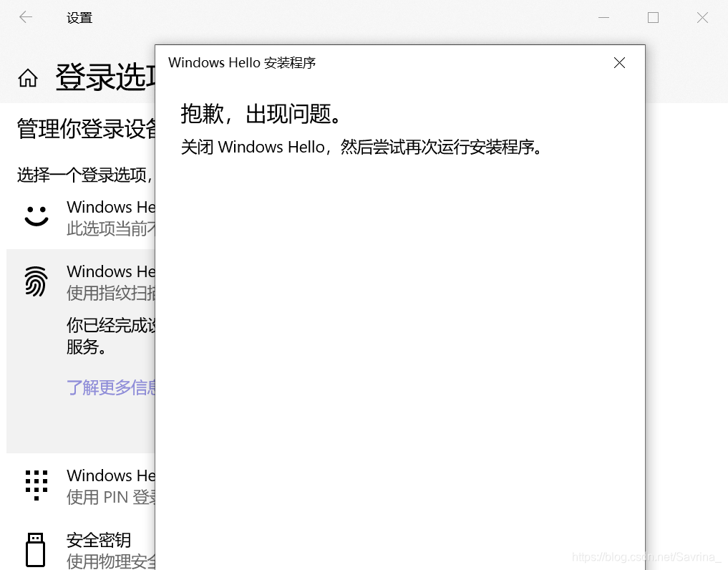Click the Windows Hello 安装程序 dialog title
The image size is (728, 570).
point(242,63)
